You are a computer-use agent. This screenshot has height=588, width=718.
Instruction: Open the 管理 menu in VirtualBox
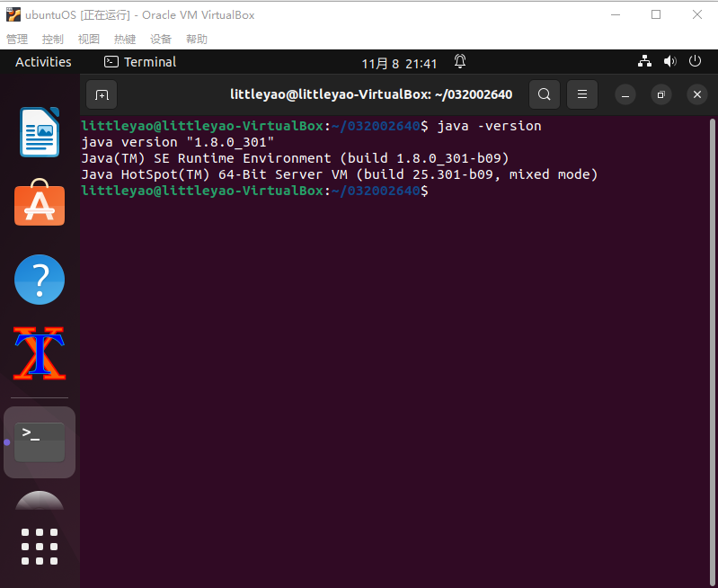coord(17,40)
